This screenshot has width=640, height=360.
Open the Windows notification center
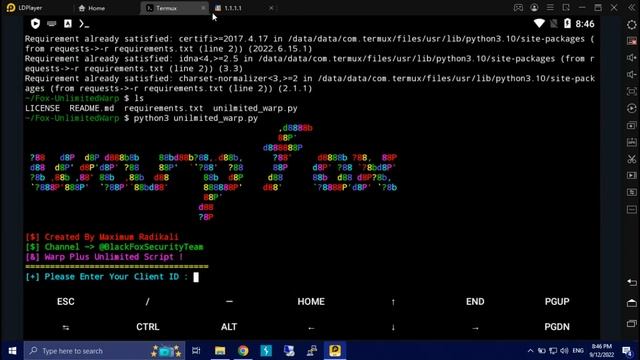(x=627, y=351)
